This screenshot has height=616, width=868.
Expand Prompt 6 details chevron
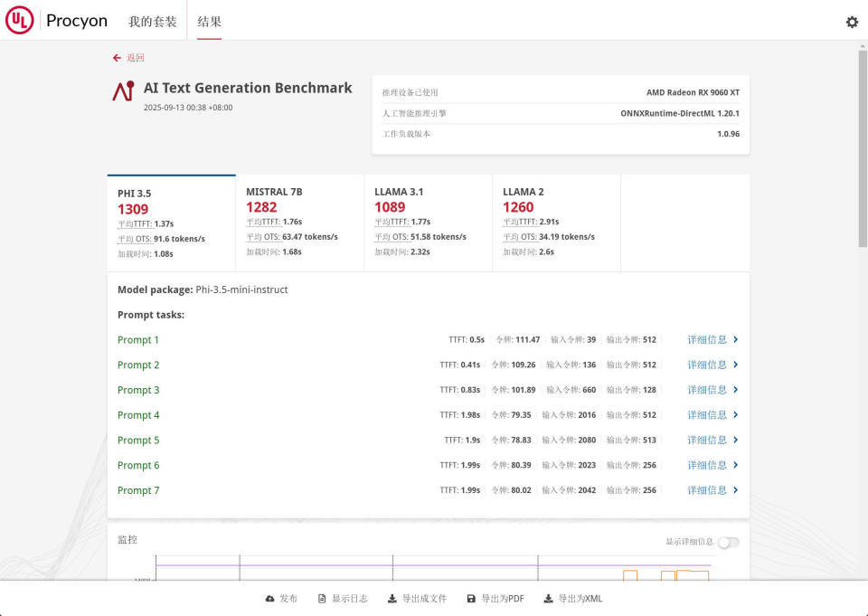(x=735, y=465)
